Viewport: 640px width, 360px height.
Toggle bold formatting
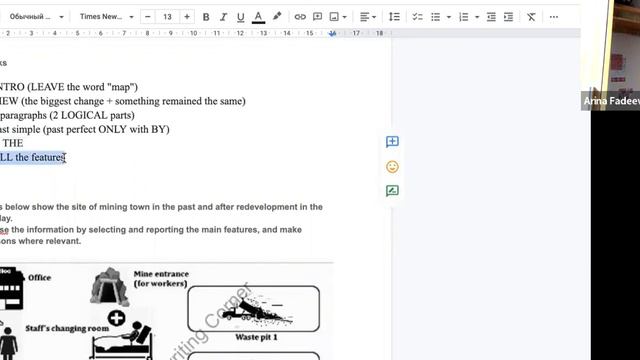tap(206, 17)
